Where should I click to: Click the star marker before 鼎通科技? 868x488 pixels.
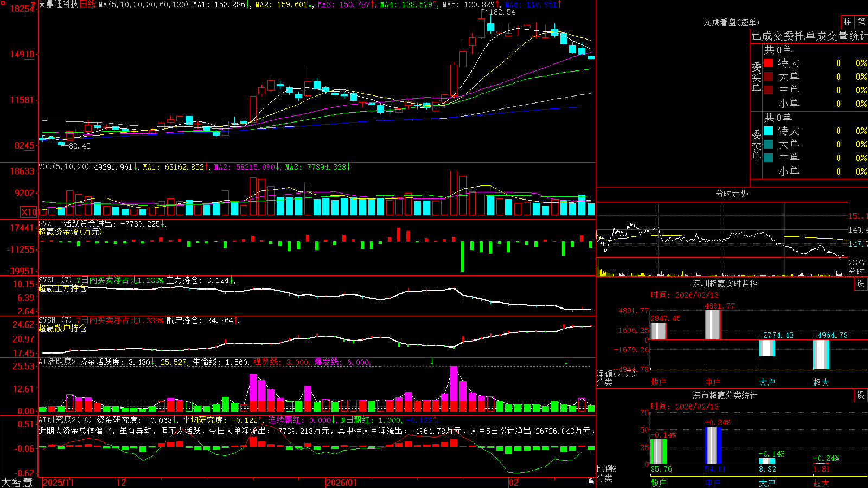(42, 4)
